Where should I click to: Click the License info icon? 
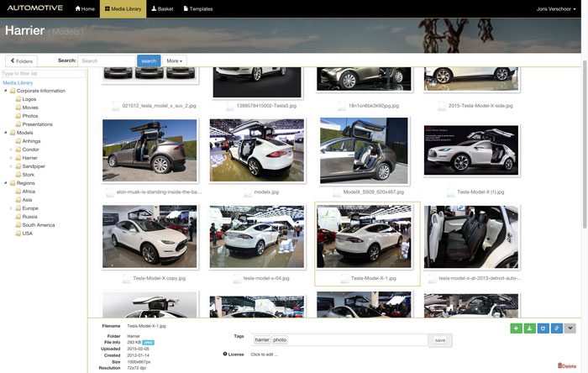pyautogui.click(x=225, y=354)
